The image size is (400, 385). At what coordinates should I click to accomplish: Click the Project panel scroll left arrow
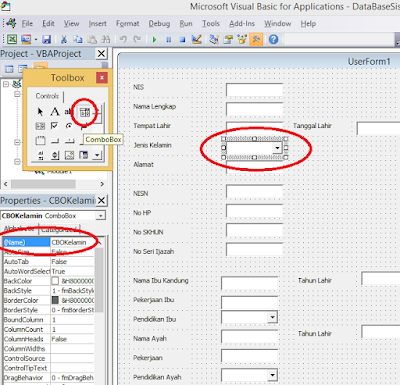pos(6,184)
